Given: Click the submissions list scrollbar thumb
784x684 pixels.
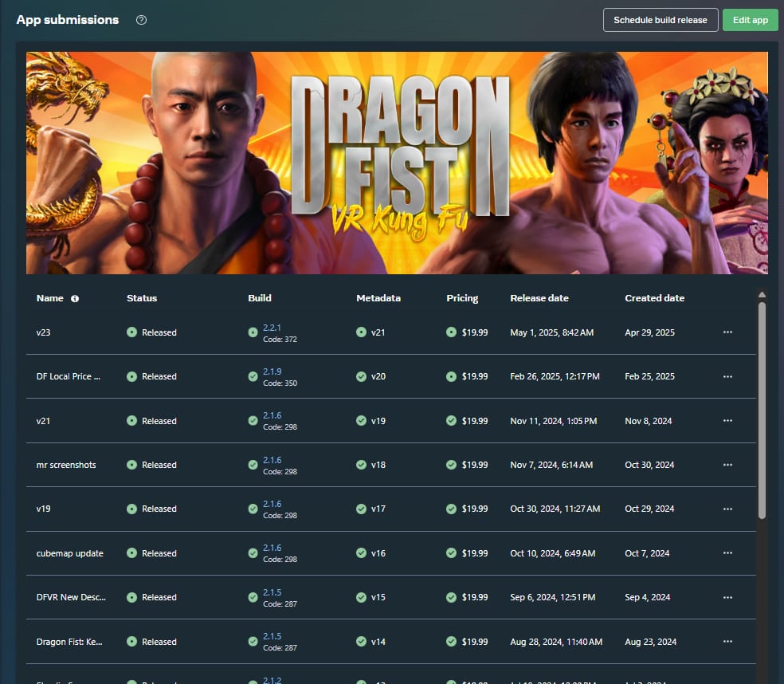Looking at the screenshot, I should pos(762,411).
